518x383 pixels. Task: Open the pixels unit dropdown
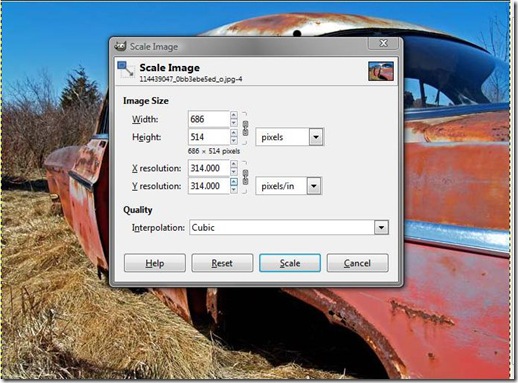click(289, 137)
